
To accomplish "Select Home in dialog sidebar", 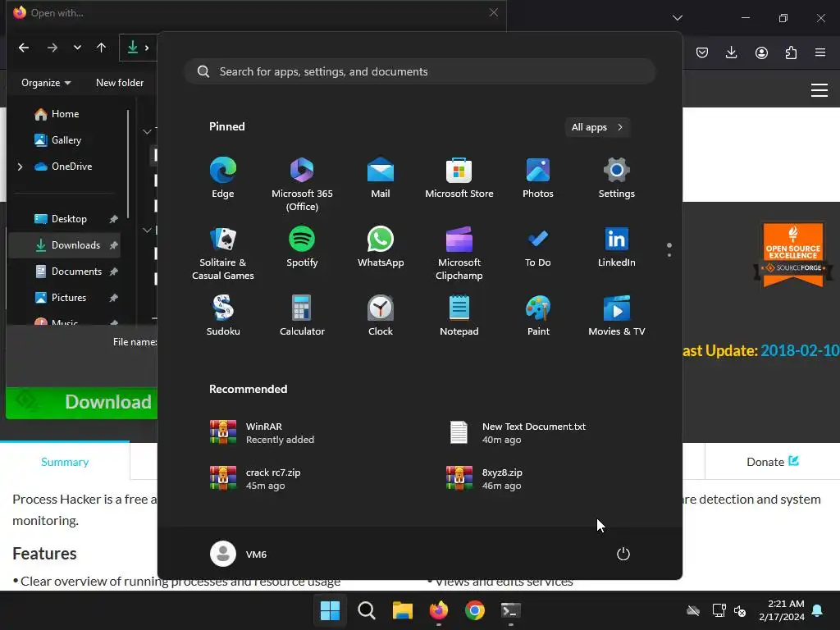I will [66, 113].
